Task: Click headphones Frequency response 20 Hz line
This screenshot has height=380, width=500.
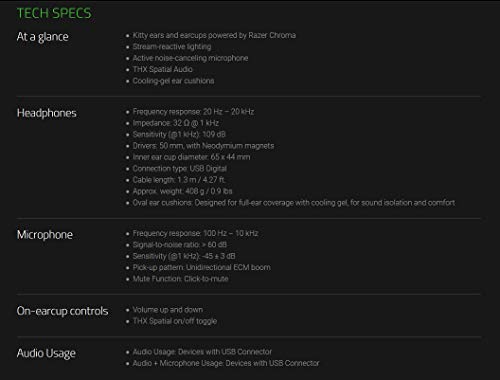Action: tap(193, 112)
